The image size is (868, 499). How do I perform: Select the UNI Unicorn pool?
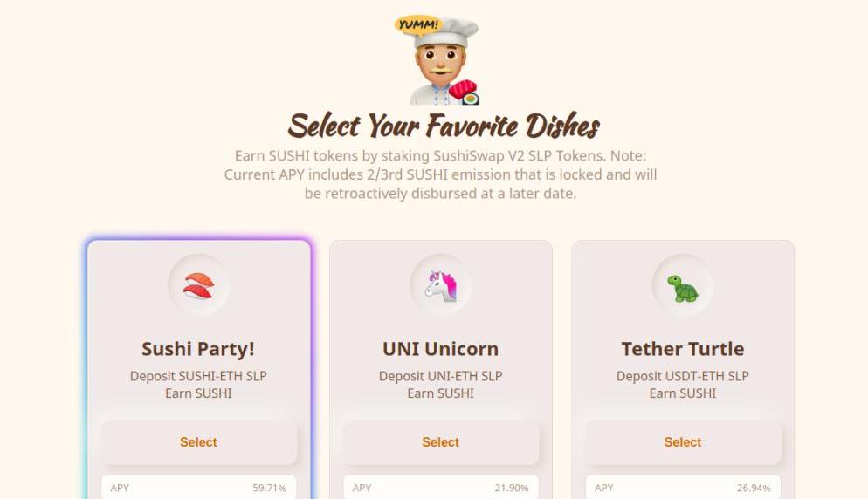(441, 442)
